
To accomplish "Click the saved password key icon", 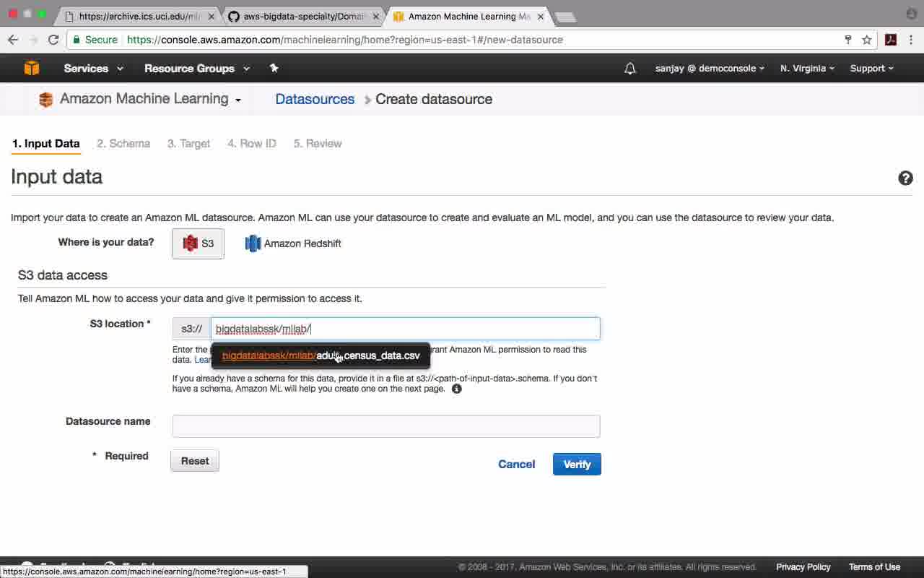I will pos(848,40).
